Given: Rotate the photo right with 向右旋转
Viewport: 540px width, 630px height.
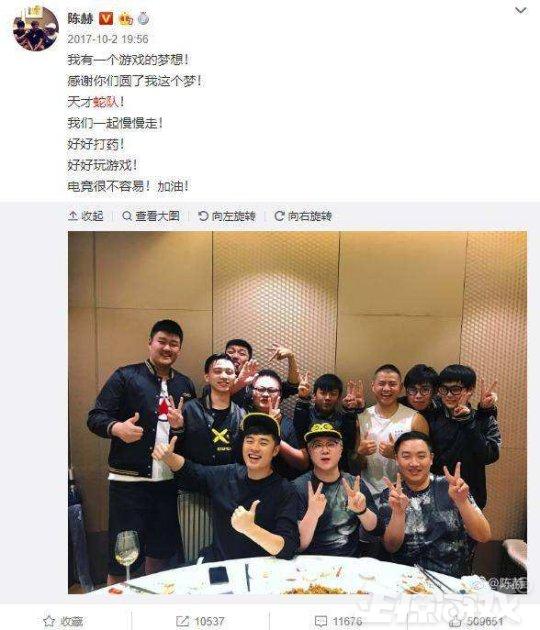Looking at the screenshot, I should point(303,216).
